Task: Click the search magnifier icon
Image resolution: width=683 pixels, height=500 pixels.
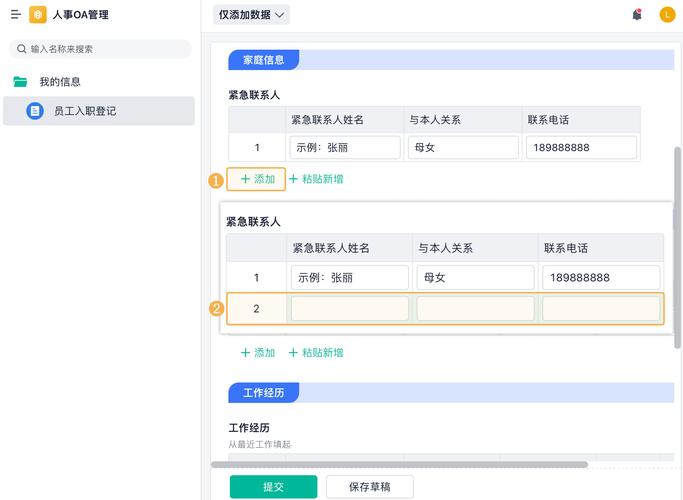Action: pyautogui.click(x=21, y=49)
